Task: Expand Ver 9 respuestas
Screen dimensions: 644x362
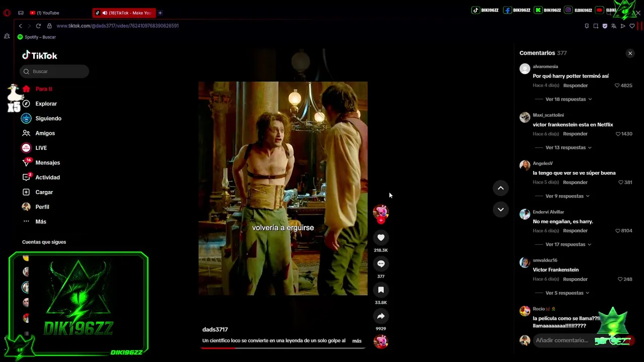Action: point(568,196)
